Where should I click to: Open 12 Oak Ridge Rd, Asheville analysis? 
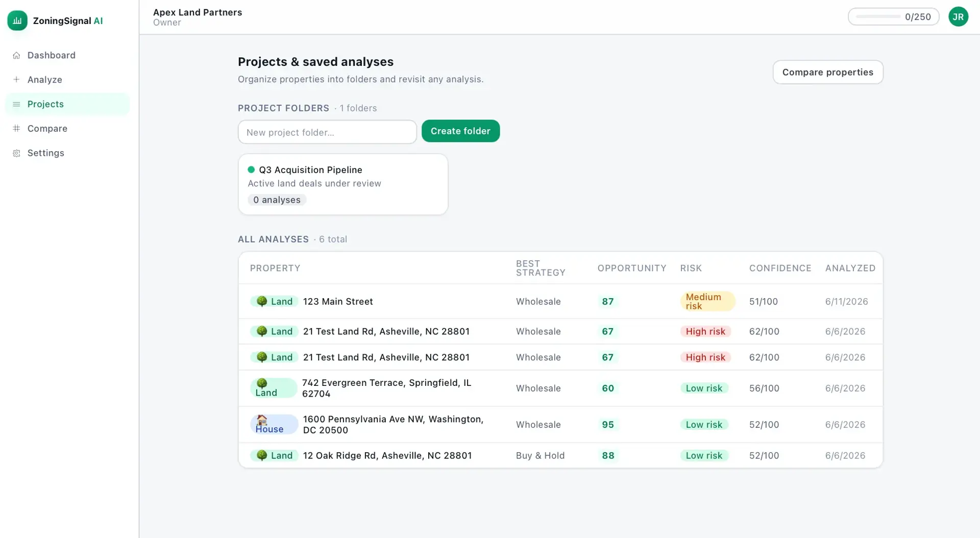pos(387,455)
